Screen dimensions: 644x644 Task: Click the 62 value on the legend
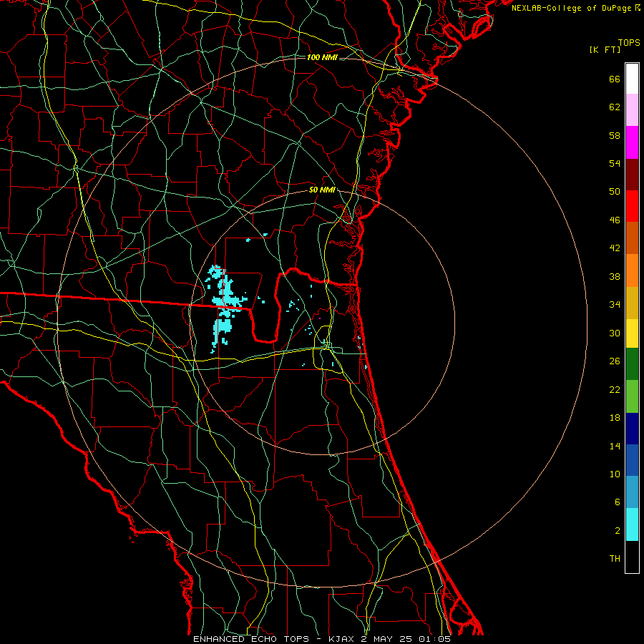[615, 107]
